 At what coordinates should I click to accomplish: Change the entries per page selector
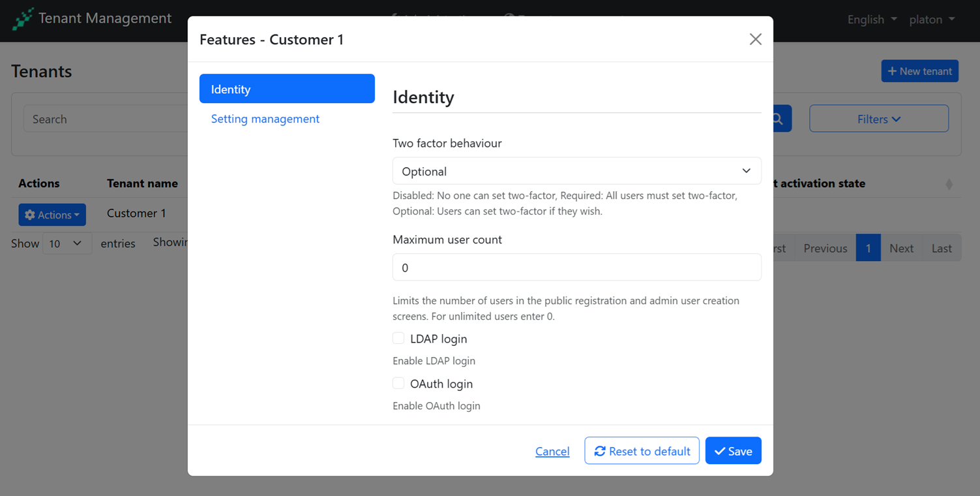coord(67,243)
